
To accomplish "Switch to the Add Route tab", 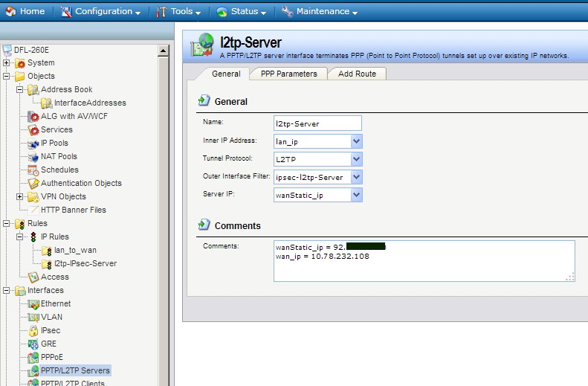I will coord(357,74).
